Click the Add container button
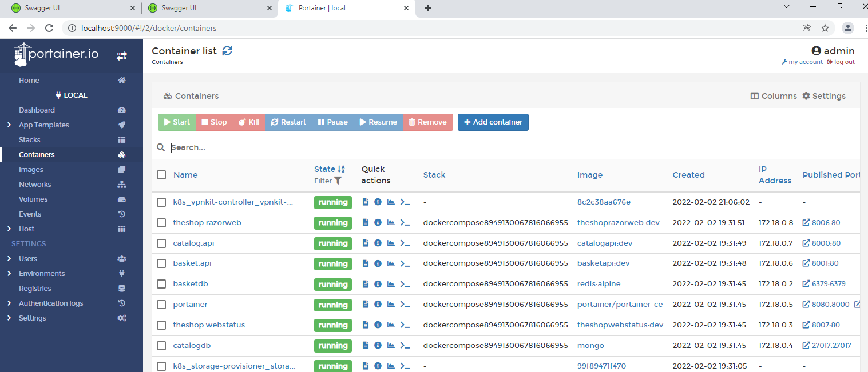 coord(493,122)
